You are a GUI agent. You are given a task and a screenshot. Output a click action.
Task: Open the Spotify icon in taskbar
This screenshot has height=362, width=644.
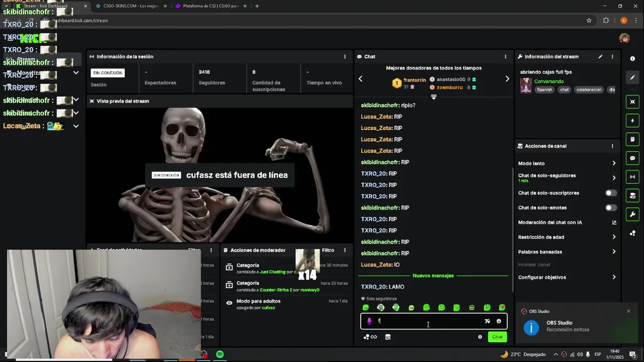coord(220,354)
